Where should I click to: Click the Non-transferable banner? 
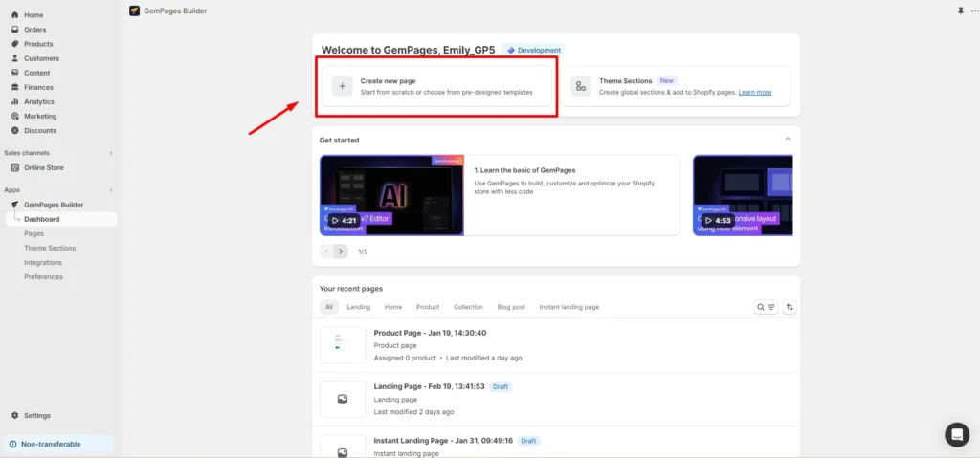(57, 444)
